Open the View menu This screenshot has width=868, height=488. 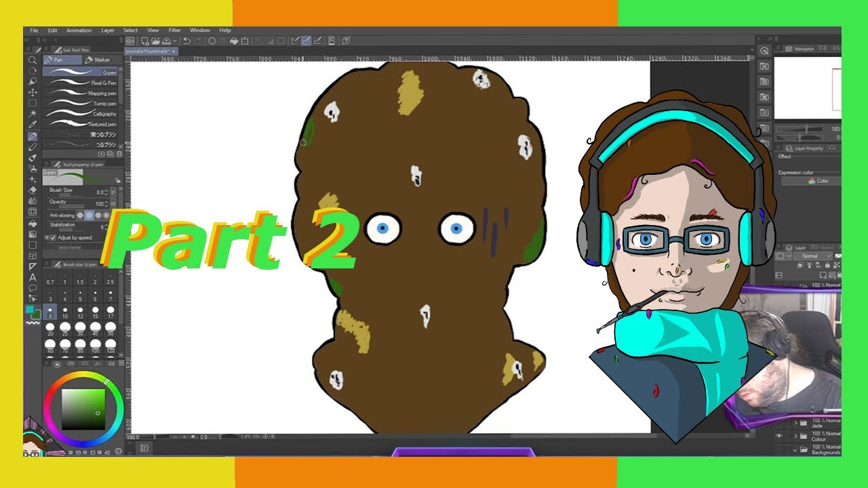[153, 30]
